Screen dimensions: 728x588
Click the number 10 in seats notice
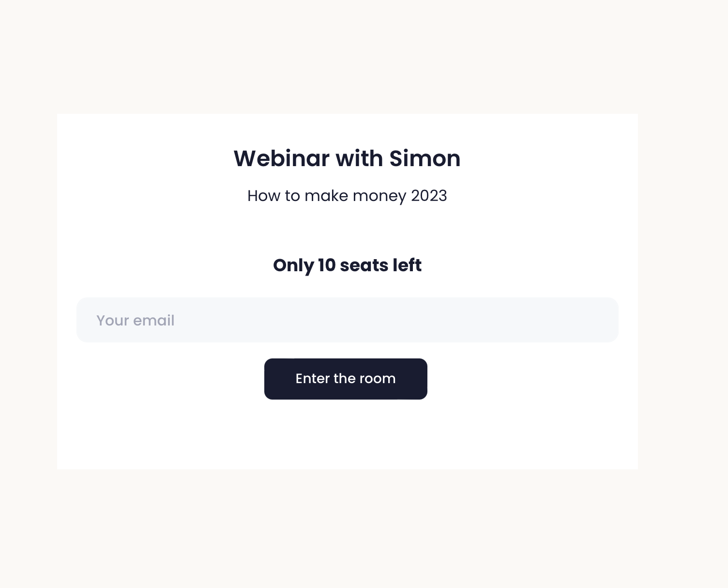(x=327, y=265)
